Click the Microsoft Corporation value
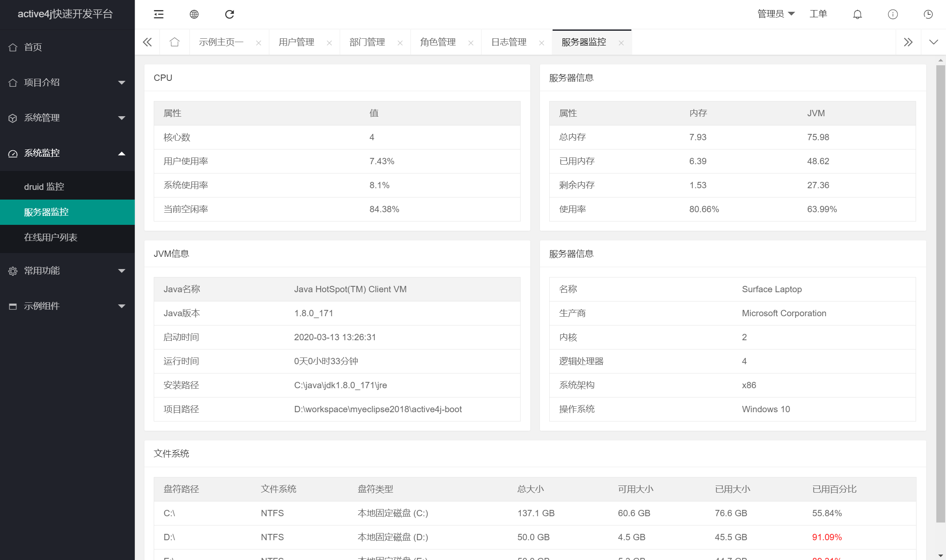946x560 pixels. [x=784, y=313]
